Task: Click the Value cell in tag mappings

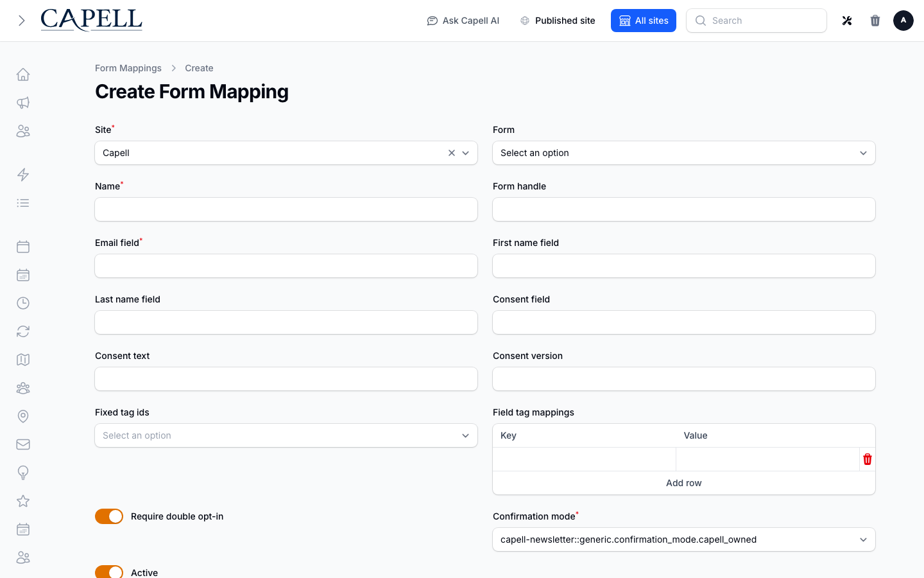Action: pyautogui.click(x=767, y=459)
